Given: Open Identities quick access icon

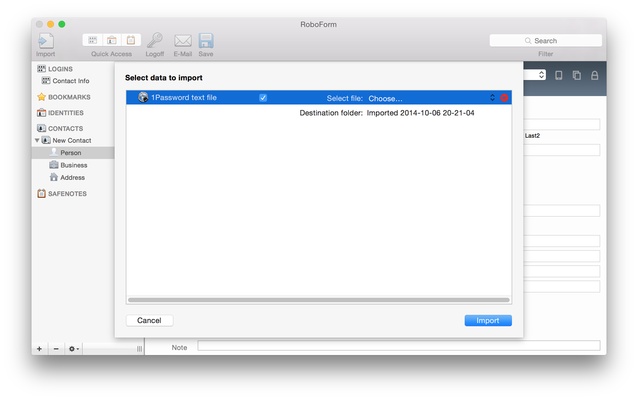Looking at the screenshot, I should coord(111,40).
